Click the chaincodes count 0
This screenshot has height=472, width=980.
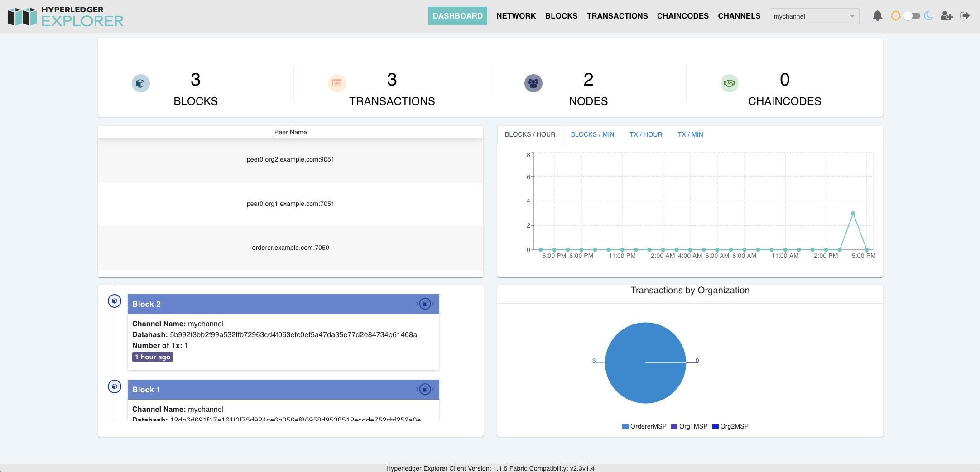pyautogui.click(x=785, y=80)
